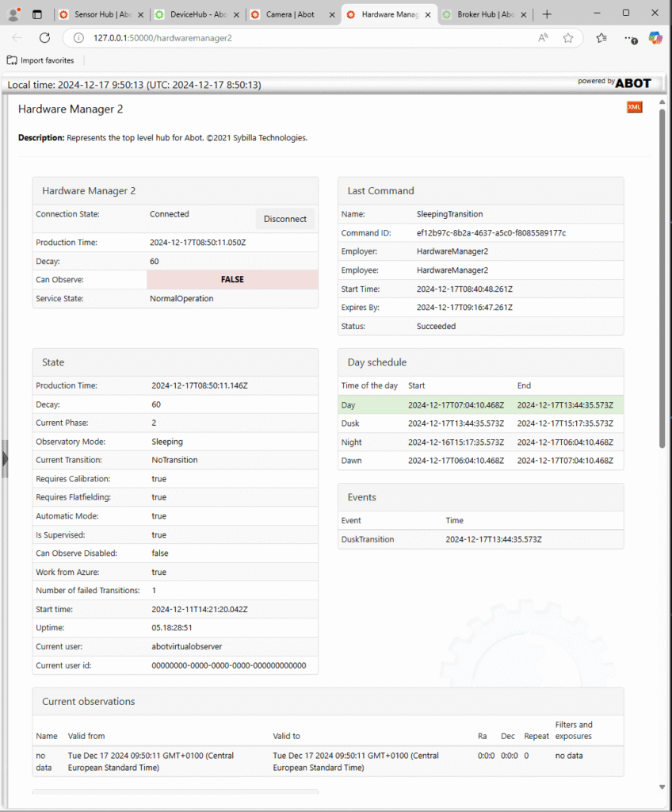The height and width of the screenshot is (812, 672).
Task: Click the Events panel heading
Action: [361, 497]
